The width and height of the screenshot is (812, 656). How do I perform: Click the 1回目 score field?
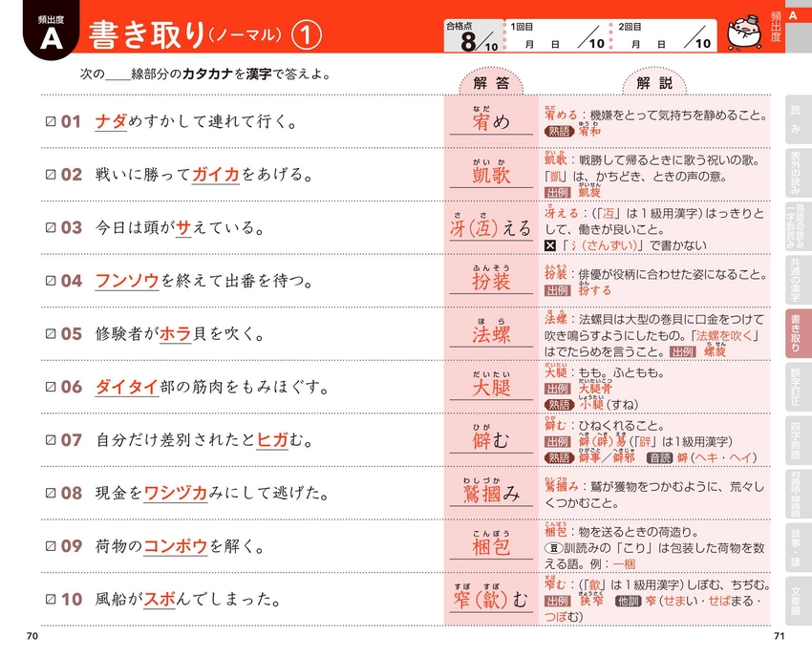coord(557,35)
